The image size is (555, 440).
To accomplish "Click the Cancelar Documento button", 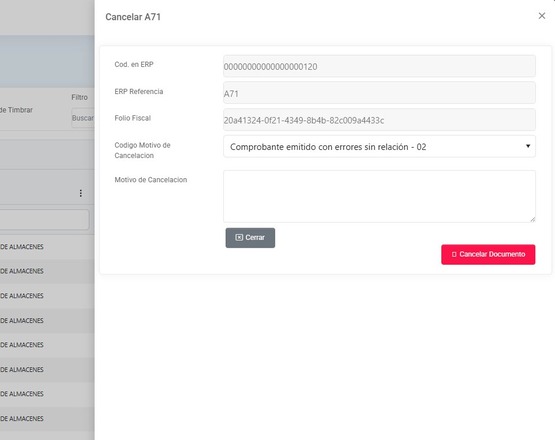I will pyautogui.click(x=488, y=254).
